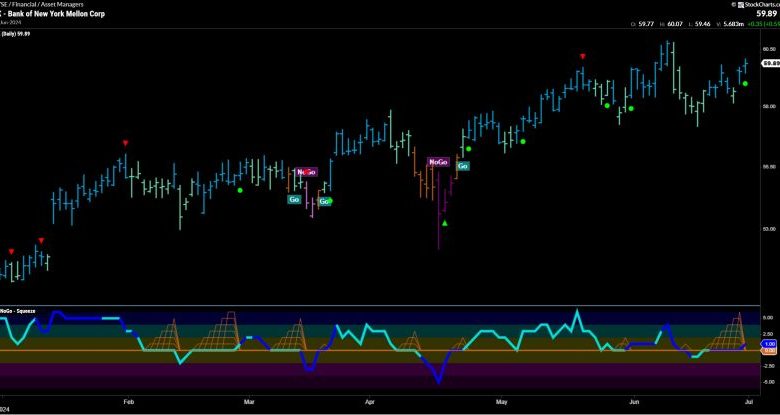This screenshot has height=415, width=780.
Task: Click the 59.89 price tag on the axis
Action: click(x=771, y=63)
